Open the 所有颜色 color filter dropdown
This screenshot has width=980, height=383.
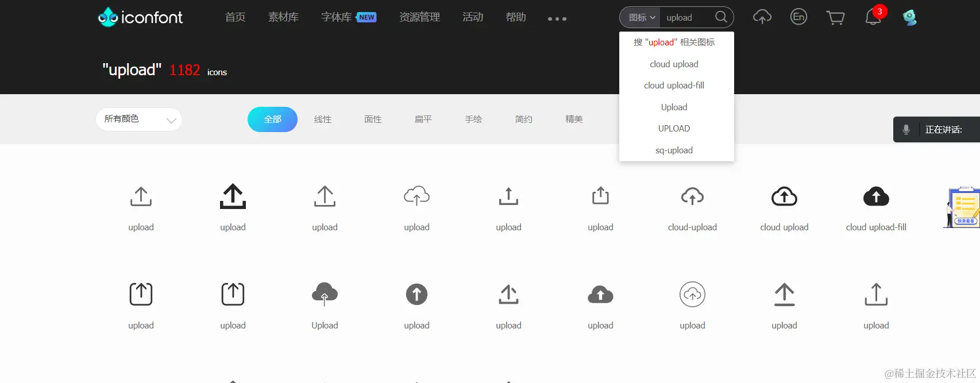click(x=139, y=119)
